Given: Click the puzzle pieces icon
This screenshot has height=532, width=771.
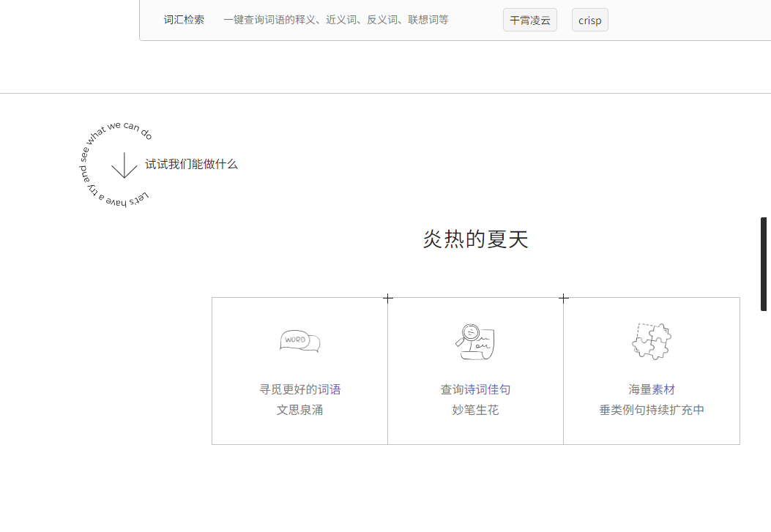Looking at the screenshot, I should [x=652, y=342].
